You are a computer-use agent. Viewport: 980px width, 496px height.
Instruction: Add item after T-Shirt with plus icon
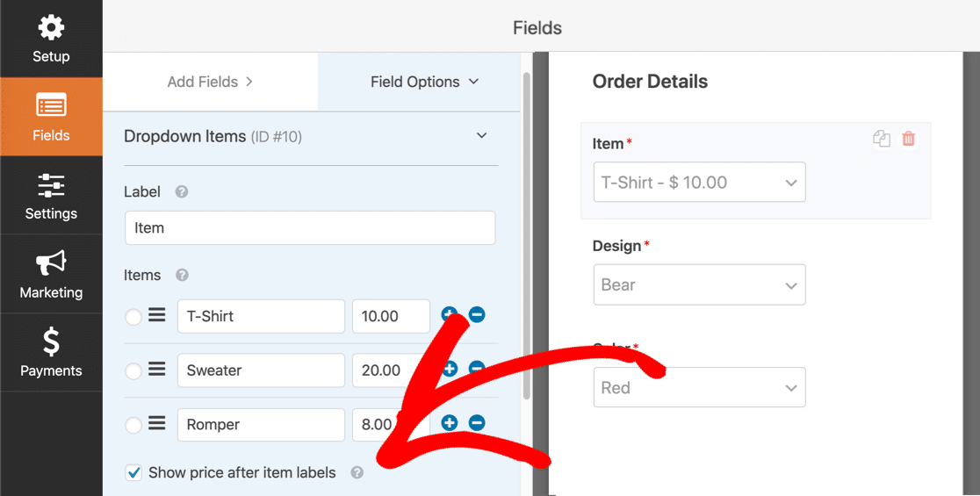click(x=450, y=315)
